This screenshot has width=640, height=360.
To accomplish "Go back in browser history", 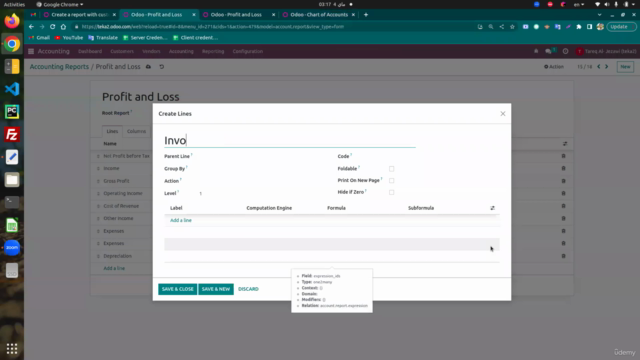I will (x=31, y=27).
